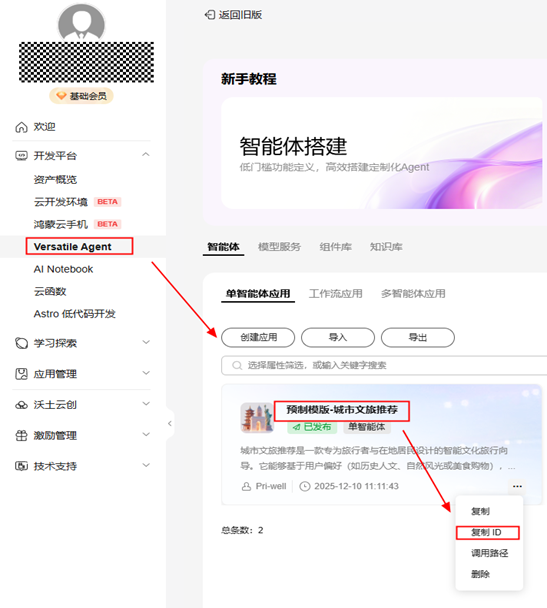Click the 单智能体 type tag

tap(366, 427)
